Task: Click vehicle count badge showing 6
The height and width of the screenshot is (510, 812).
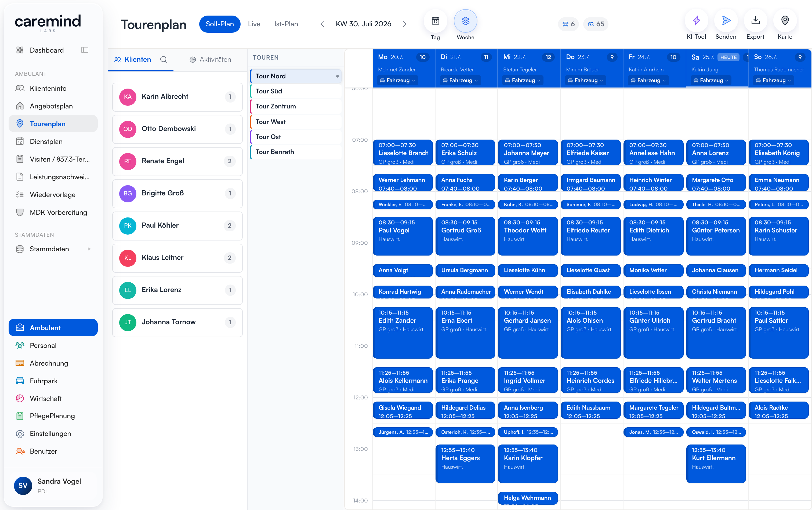Action: point(568,24)
